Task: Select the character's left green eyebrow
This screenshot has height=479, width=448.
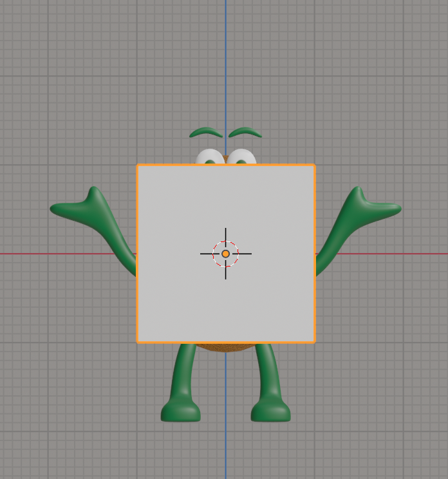Action: point(205,132)
